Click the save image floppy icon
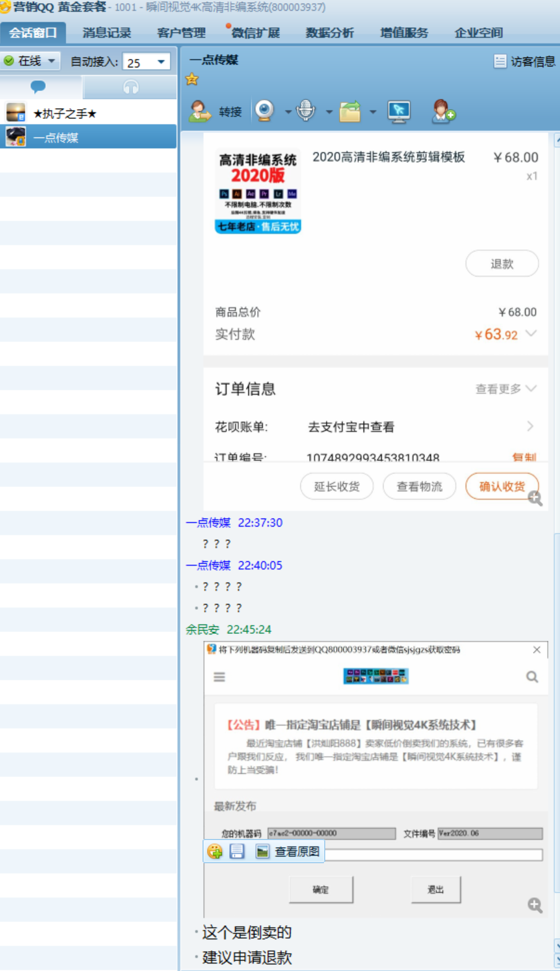The image size is (560, 971). [x=237, y=851]
